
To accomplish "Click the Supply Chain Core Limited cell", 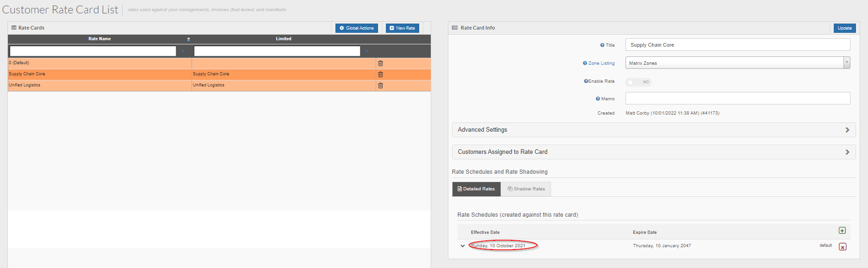I will (x=284, y=74).
